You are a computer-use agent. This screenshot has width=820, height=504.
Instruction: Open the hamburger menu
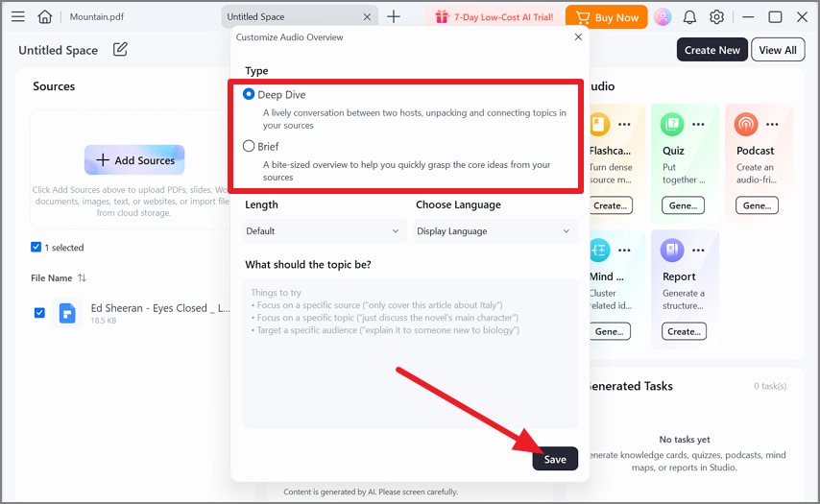coord(18,16)
